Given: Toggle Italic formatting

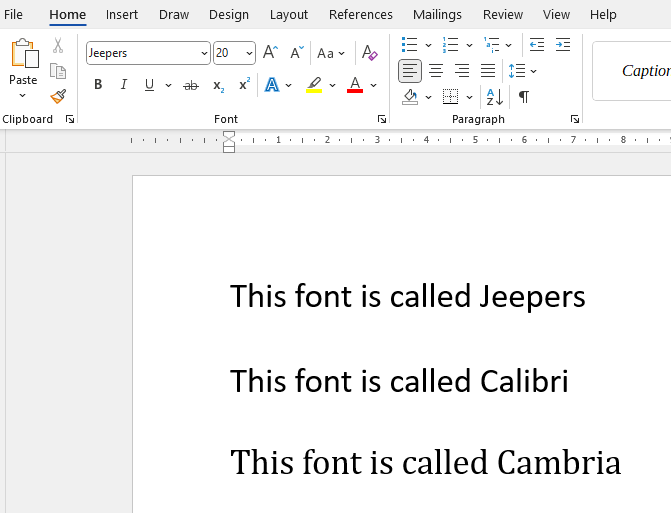Looking at the screenshot, I should point(124,85).
